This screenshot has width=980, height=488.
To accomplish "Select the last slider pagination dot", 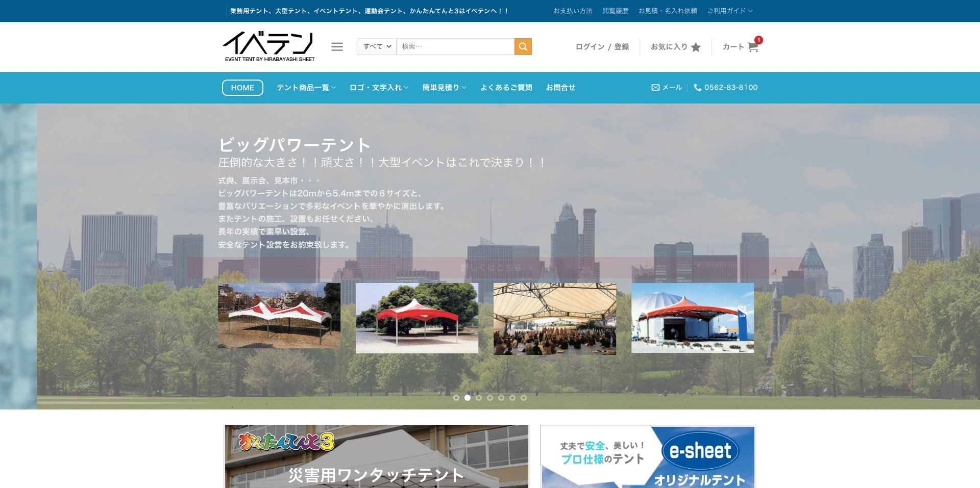I will (524, 398).
